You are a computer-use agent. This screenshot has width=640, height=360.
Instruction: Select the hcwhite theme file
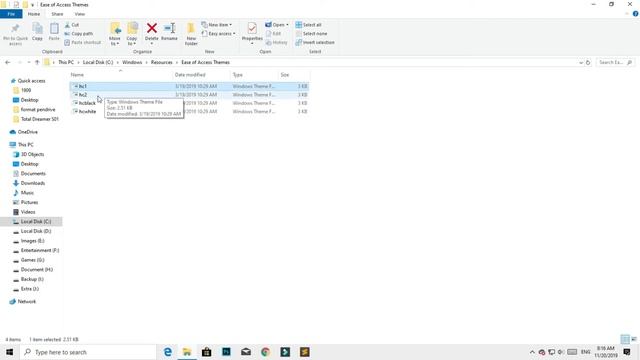coord(87,111)
